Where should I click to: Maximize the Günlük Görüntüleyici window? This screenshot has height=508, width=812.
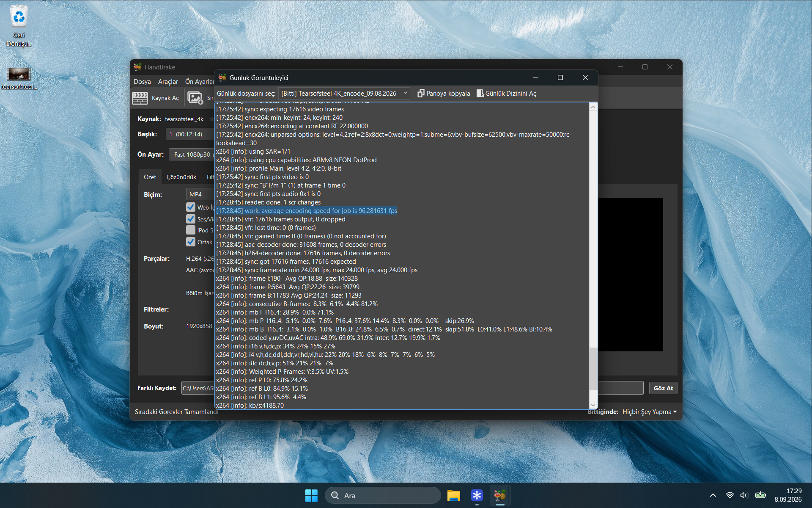click(x=560, y=77)
